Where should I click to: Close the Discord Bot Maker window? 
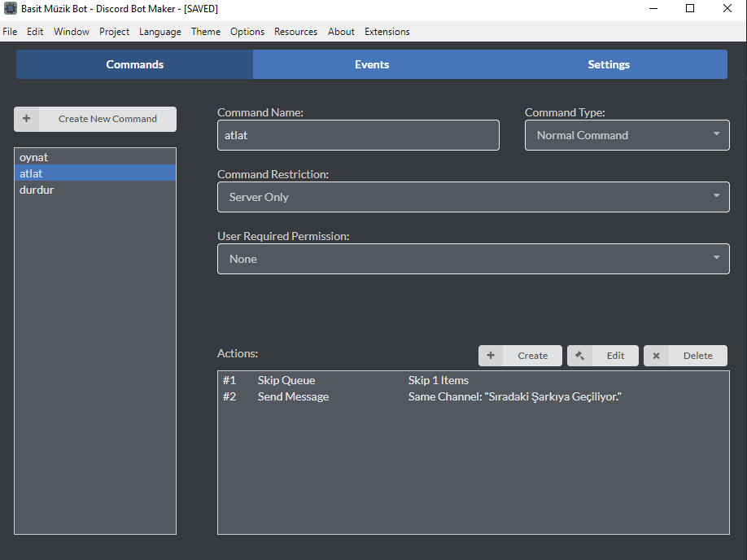pos(727,9)
